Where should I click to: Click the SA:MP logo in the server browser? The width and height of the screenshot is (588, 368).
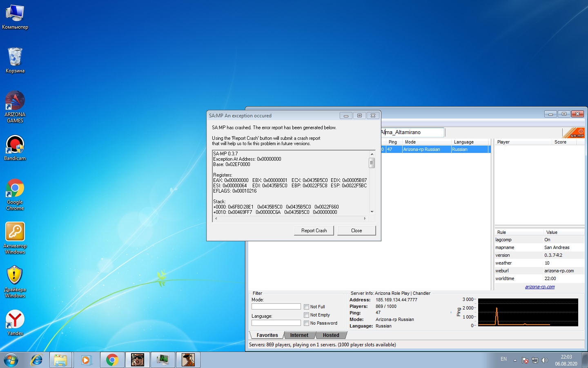573,133
